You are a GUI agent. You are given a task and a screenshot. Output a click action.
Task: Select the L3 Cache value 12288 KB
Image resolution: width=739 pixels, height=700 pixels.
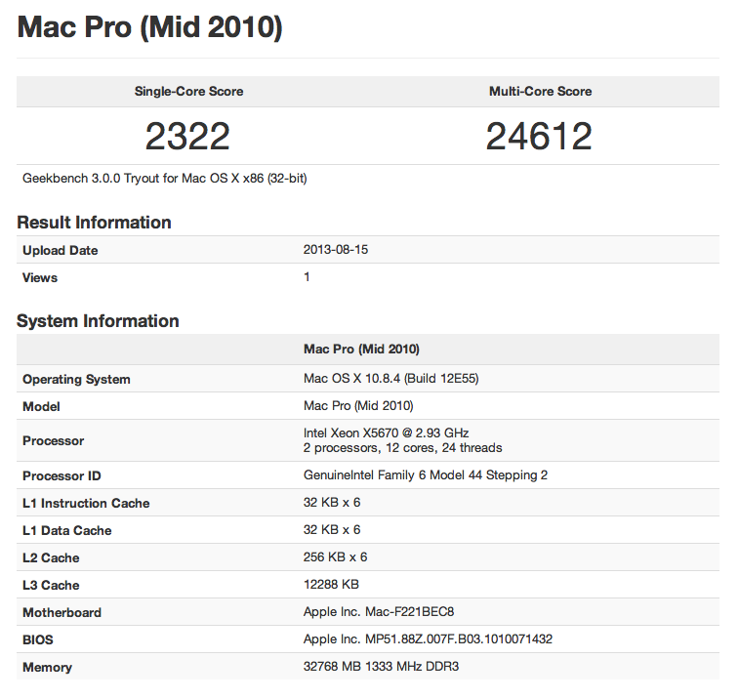coord(331,585)
